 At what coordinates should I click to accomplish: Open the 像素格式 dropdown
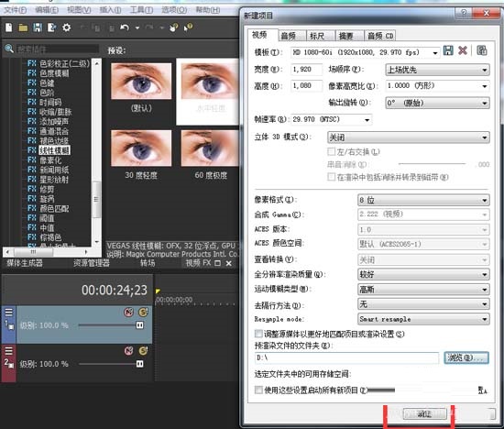(423, 200)
